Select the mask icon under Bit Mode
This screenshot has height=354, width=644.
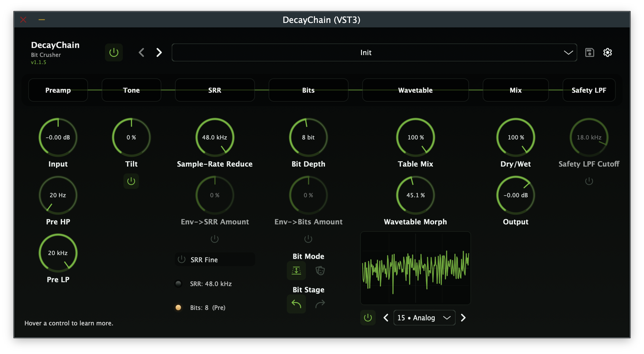pyautogui.click(x=320, y=271)
